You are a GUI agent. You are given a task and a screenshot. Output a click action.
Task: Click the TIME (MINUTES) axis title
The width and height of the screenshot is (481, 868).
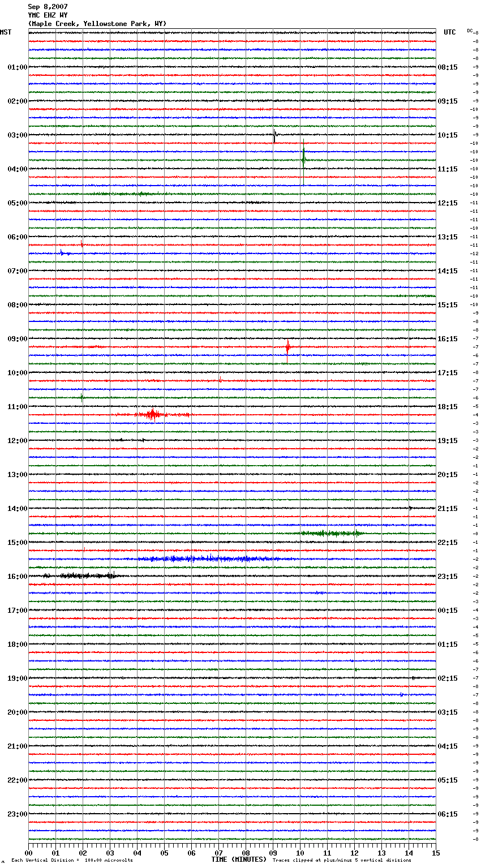239,860
